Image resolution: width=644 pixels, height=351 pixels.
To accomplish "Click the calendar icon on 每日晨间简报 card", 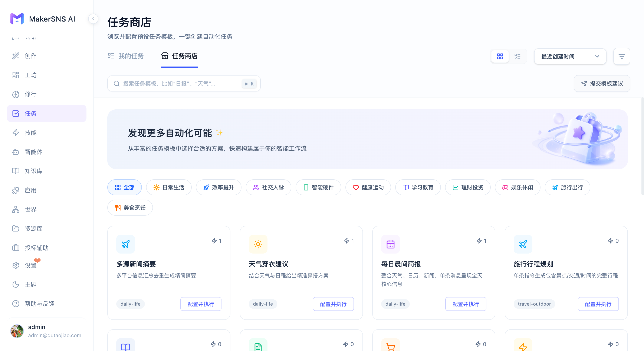I will click(x=390, y=244).
